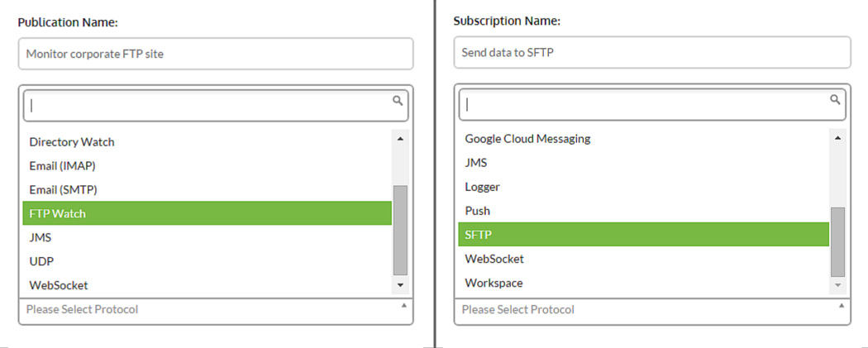The image size is (868, 348).
Task: Select SFTP protocol option
Action: coord(644,235)
